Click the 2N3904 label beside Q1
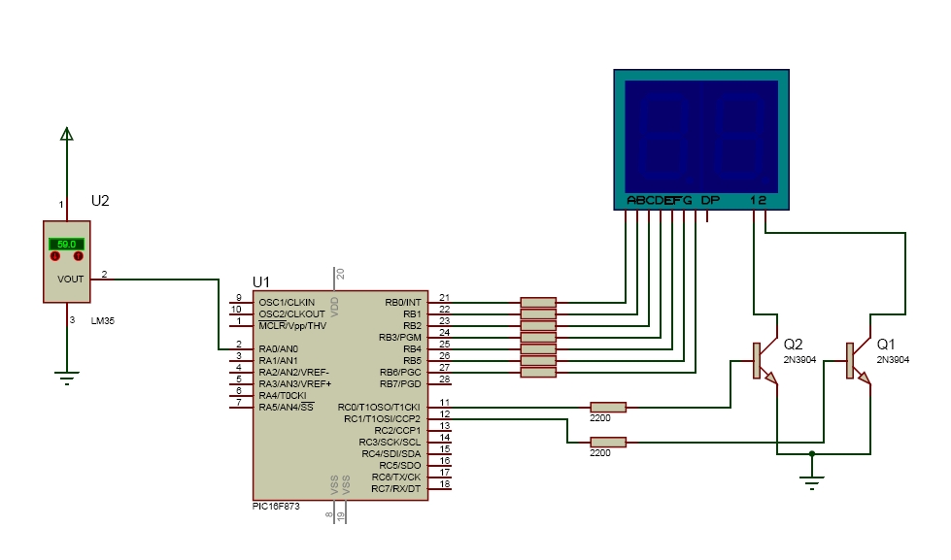951x560 pixels. (893, 359)
